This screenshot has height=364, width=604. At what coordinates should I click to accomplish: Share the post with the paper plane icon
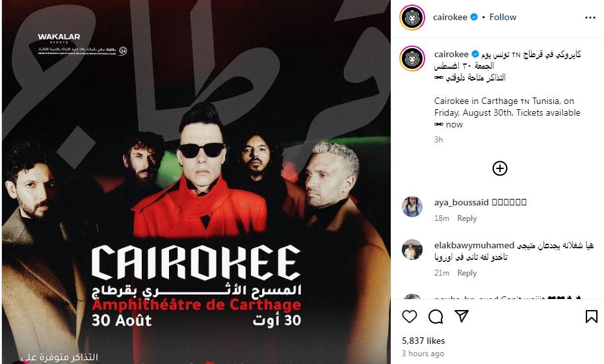[x=462, y=317]
